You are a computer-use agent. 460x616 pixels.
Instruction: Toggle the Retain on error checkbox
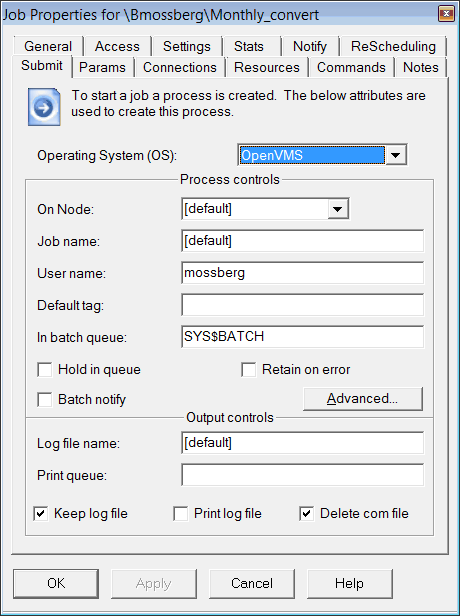tap(249, 370)
